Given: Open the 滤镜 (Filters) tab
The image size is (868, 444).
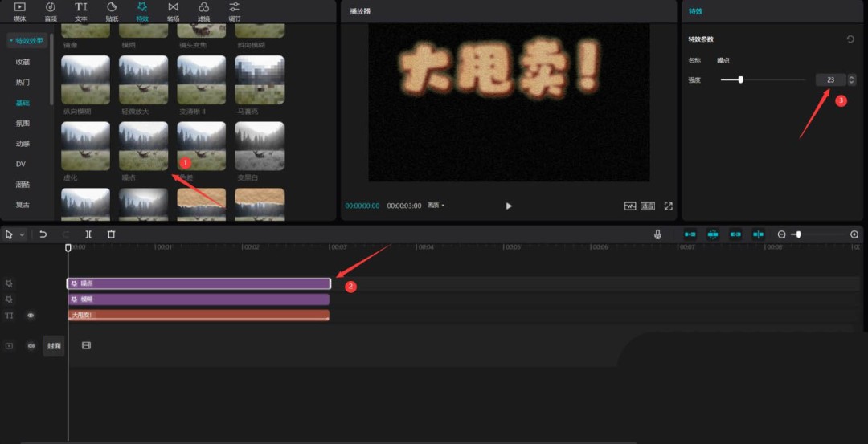Looking at the screenshot, I should coord(203,11).
